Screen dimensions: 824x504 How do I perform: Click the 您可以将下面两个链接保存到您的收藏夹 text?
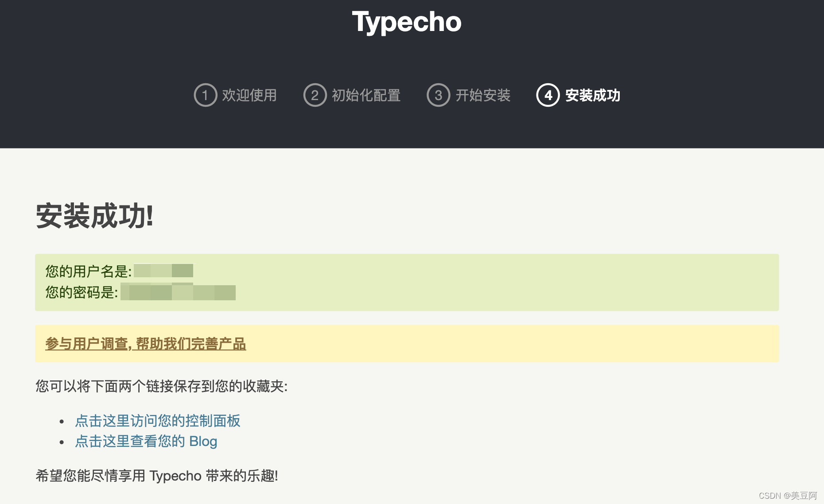point(162,386)
